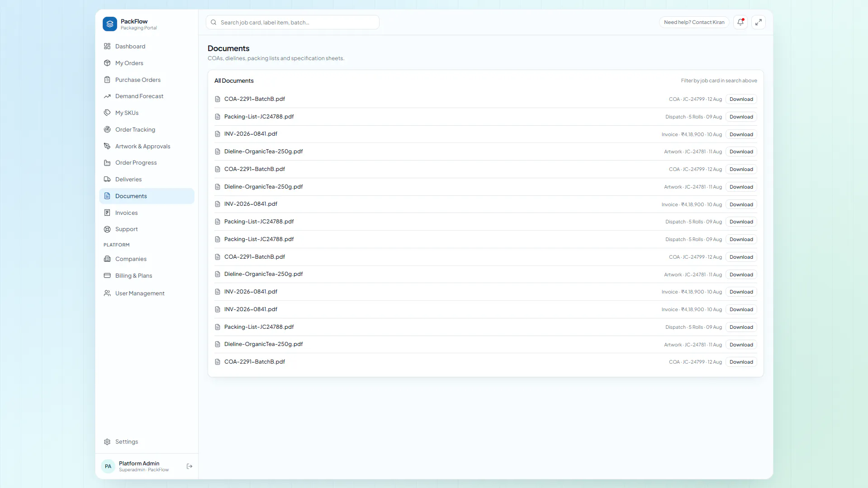Toggle fullscreen with the expand icon
Screen dimensions: 868x488
pos(759,22)
